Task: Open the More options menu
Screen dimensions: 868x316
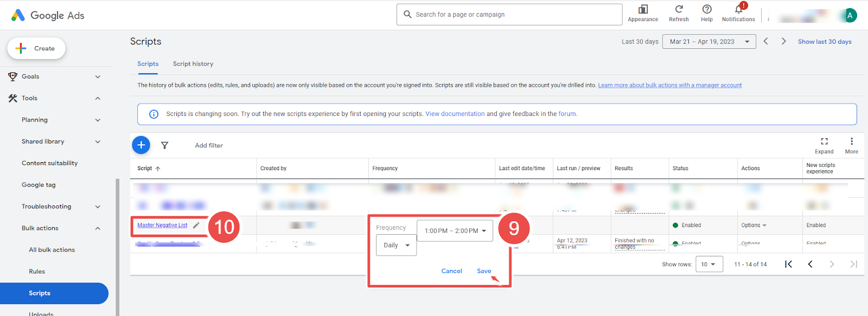Action: (x=851, y=145)
